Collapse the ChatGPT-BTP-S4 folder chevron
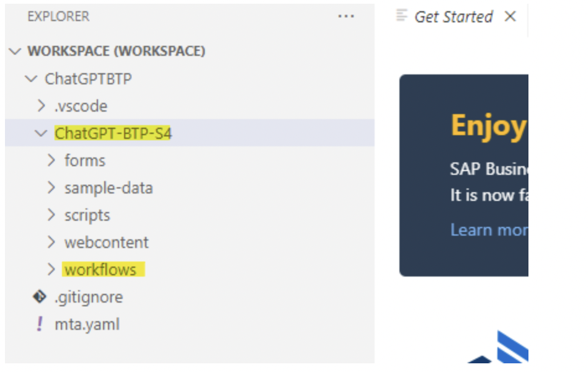Image resolution: width=588 pixels, height=372 pixels. coord(41,133)
